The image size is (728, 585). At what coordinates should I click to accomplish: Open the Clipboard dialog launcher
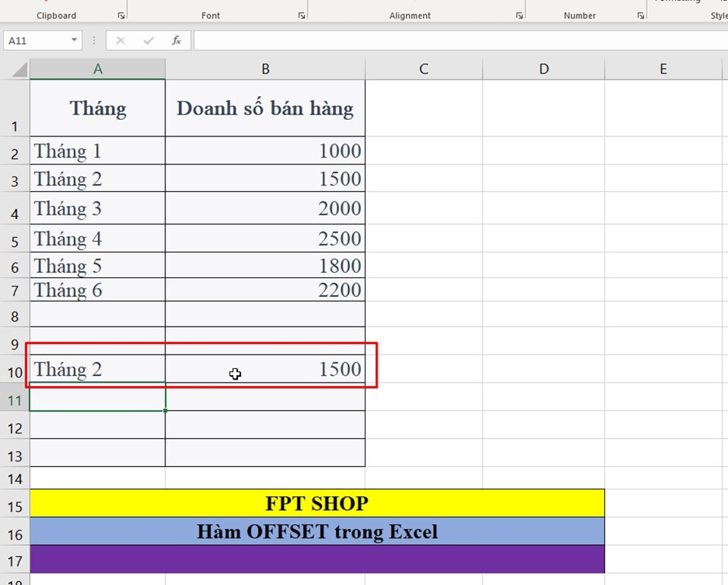pos(121,16)
